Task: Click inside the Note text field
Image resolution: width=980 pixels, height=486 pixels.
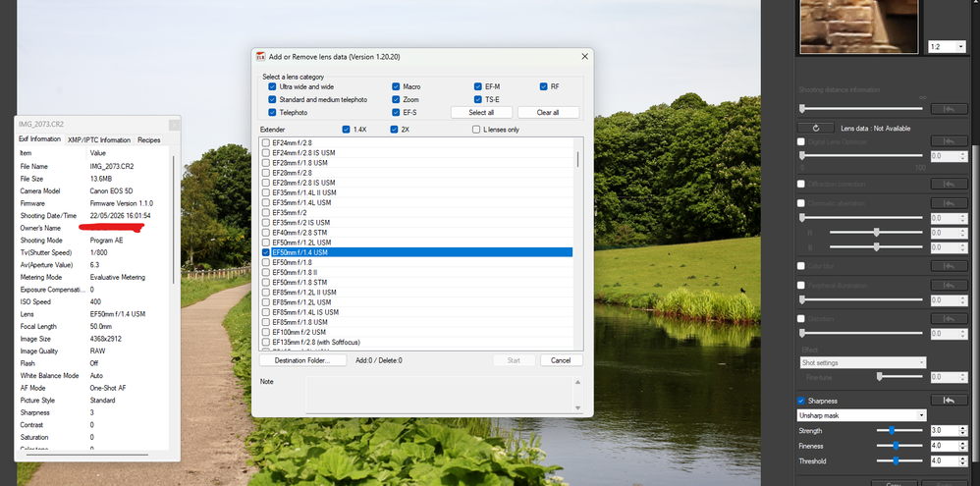Action: (x=439, y=395)
